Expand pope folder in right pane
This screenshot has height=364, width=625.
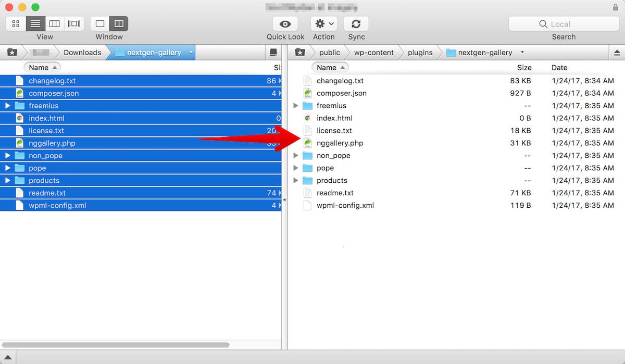point(296,168)
